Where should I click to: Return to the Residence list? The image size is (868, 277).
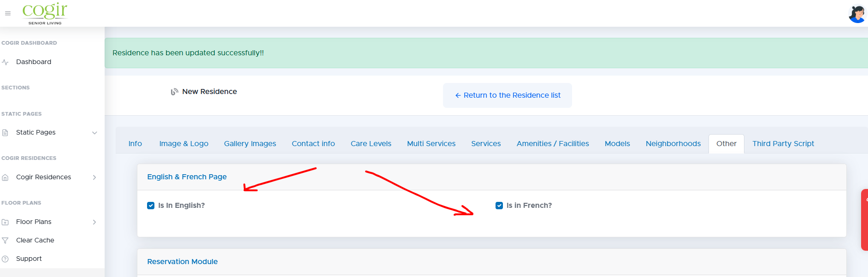(508, 95)
